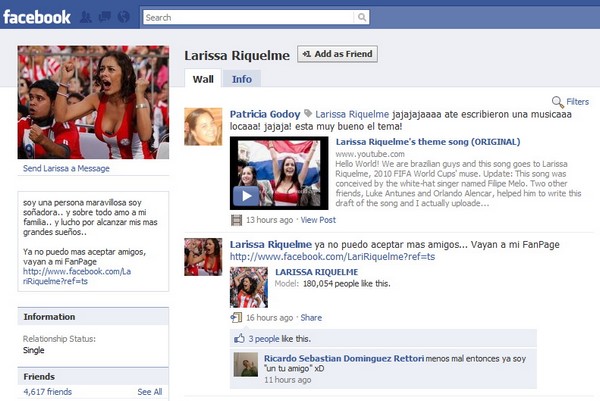The height and width of the screenshot is (401, 600).
Task: Open Ricardo Sebastian Dominguez Rettori profile link
Action: 344,359
